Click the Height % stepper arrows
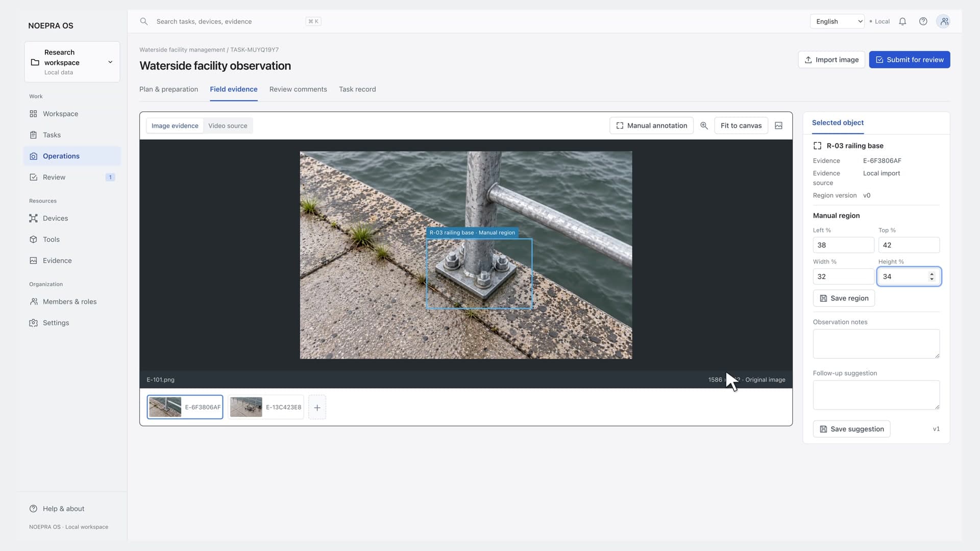The image size is (980, 551). 932,277
